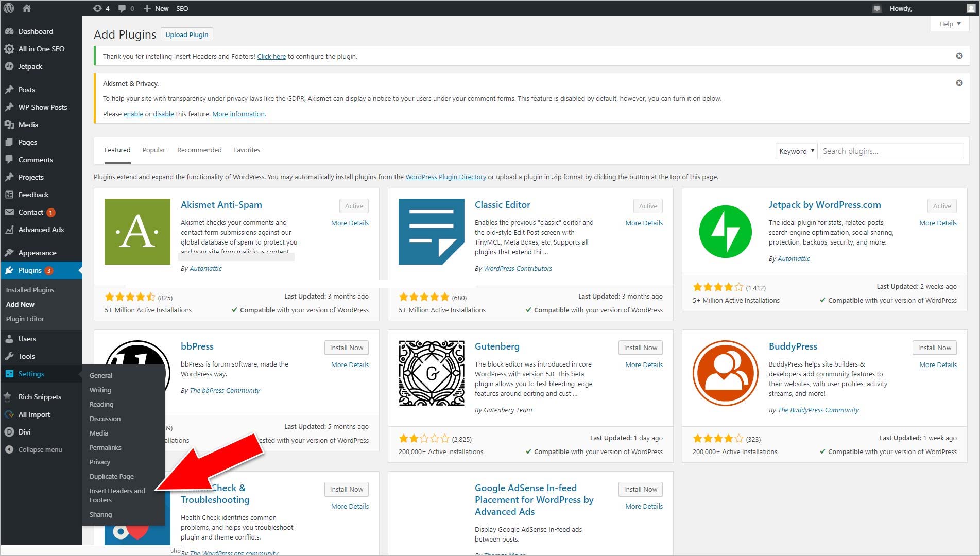Select Duplicate Page in Settings submenu
This screenshot has height=556, width=980.
111,476
